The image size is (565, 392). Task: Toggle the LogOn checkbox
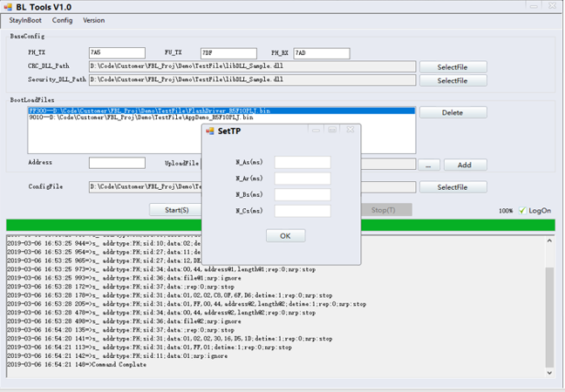(x=522, y=211)
